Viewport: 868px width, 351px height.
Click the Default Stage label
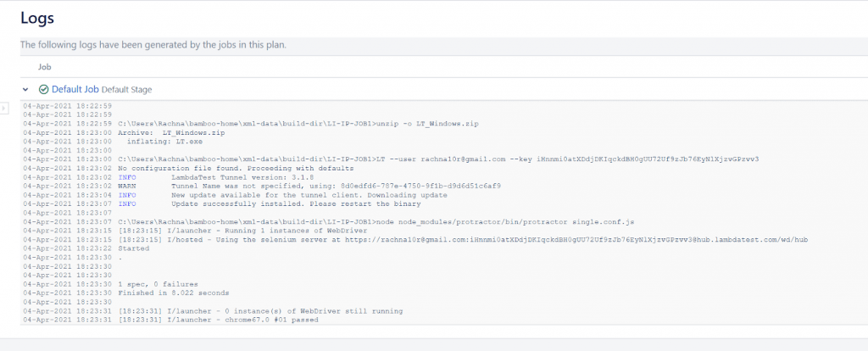tap(128, 89)
